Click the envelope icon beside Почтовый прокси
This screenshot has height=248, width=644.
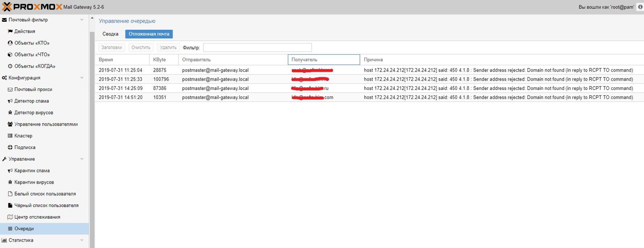(10, 89)
